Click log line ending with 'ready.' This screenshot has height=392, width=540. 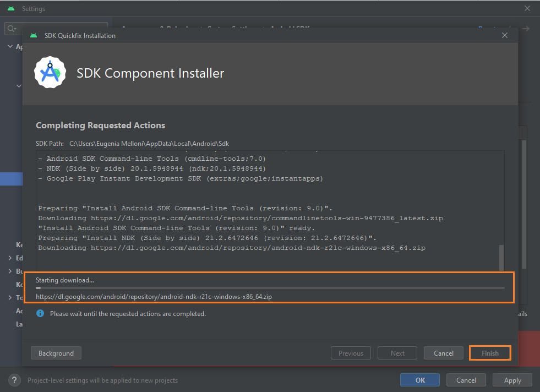176,228
